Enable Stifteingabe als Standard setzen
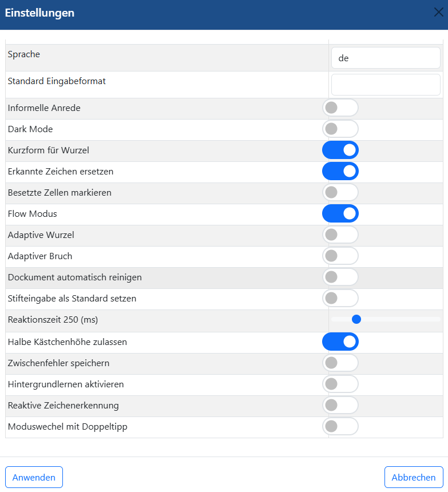The height and width of the screenshot is (492, 448). tap(340, 298)
